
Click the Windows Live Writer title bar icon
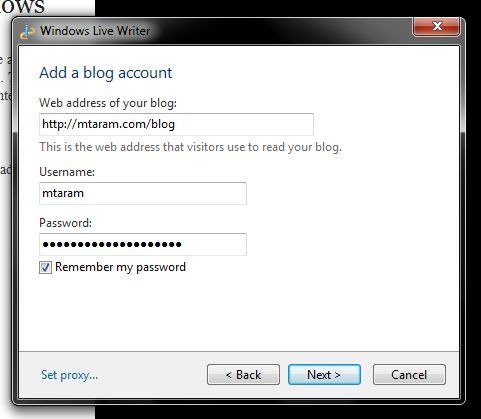[27, 32]
